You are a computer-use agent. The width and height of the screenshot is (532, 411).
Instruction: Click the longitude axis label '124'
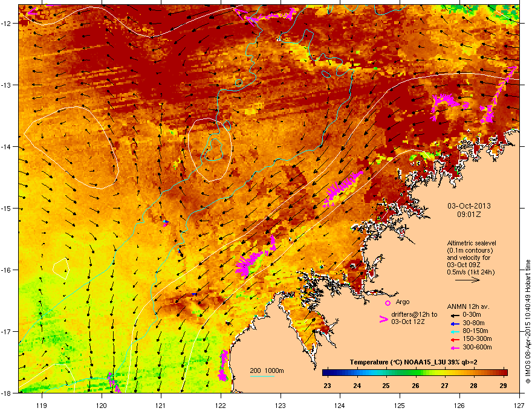(x=340, y=405)
